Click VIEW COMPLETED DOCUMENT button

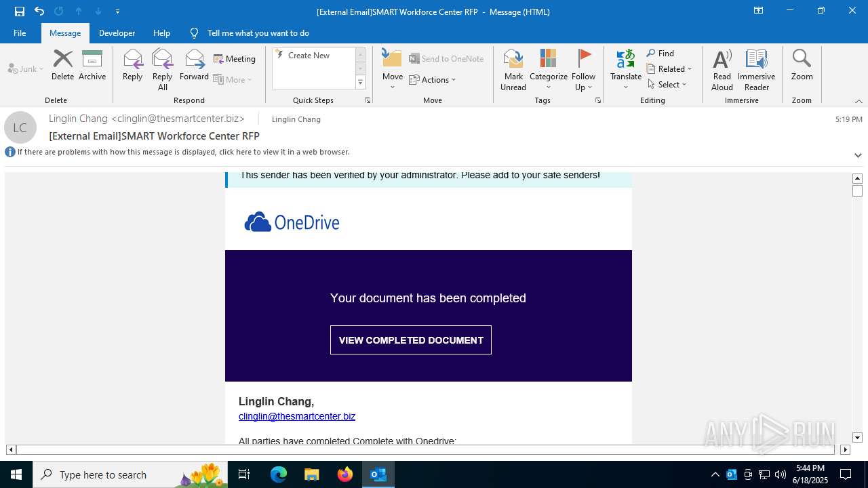click(411, 340)
